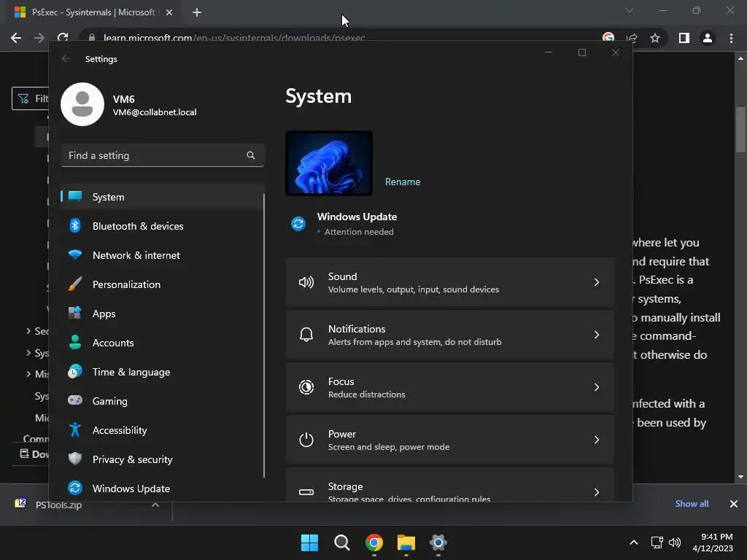Open Bluetooth & devices settings
The width and height of the screenshot is (747, 560).
(162, 226)
